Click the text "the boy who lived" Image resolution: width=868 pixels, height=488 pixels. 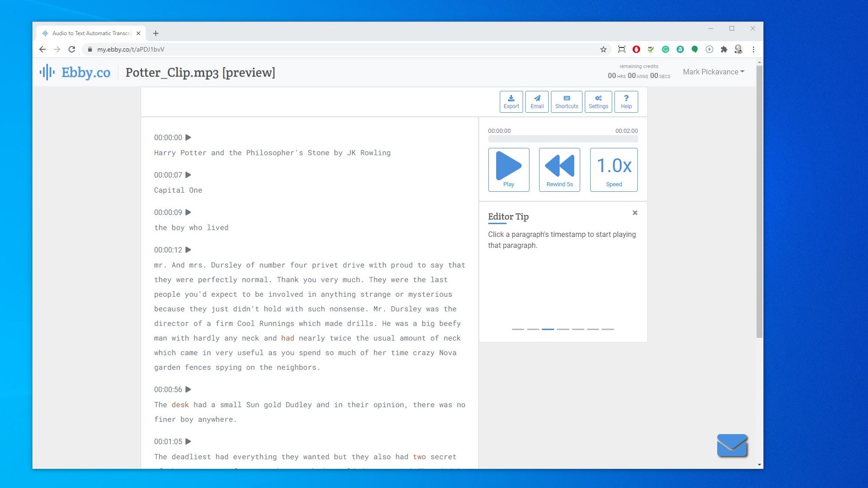click(x=191, y=228)
